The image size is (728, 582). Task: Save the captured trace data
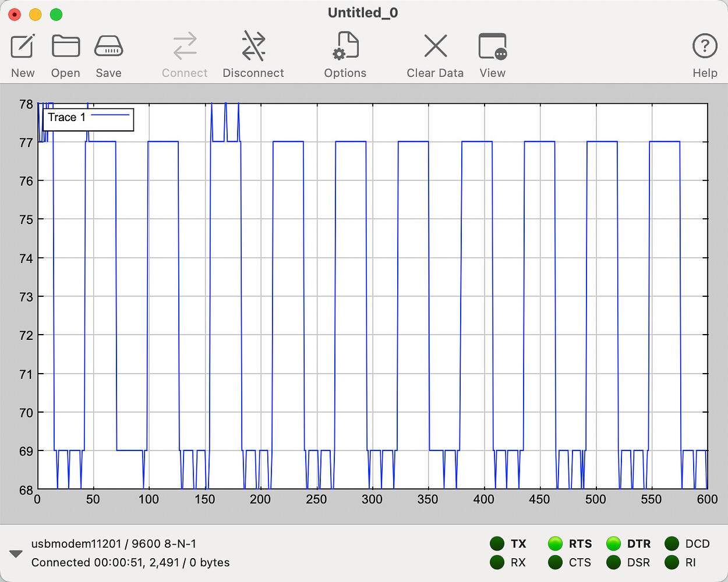point(108,54)
